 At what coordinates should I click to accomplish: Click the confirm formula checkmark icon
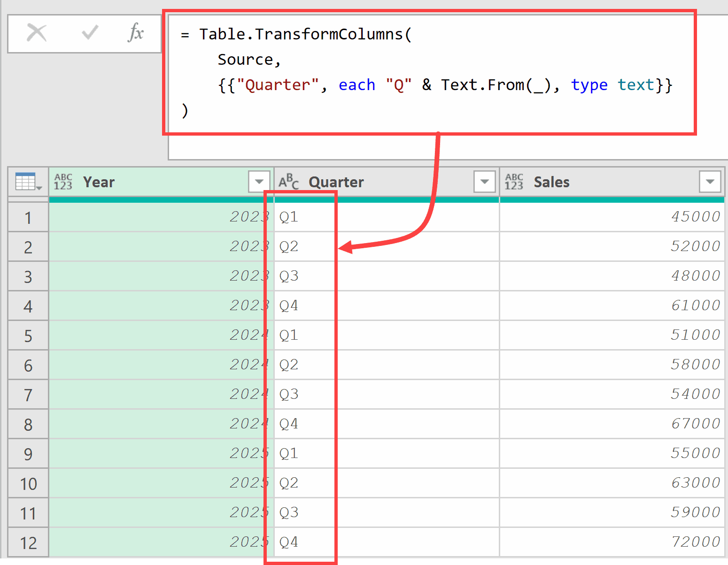pos(89,33)
